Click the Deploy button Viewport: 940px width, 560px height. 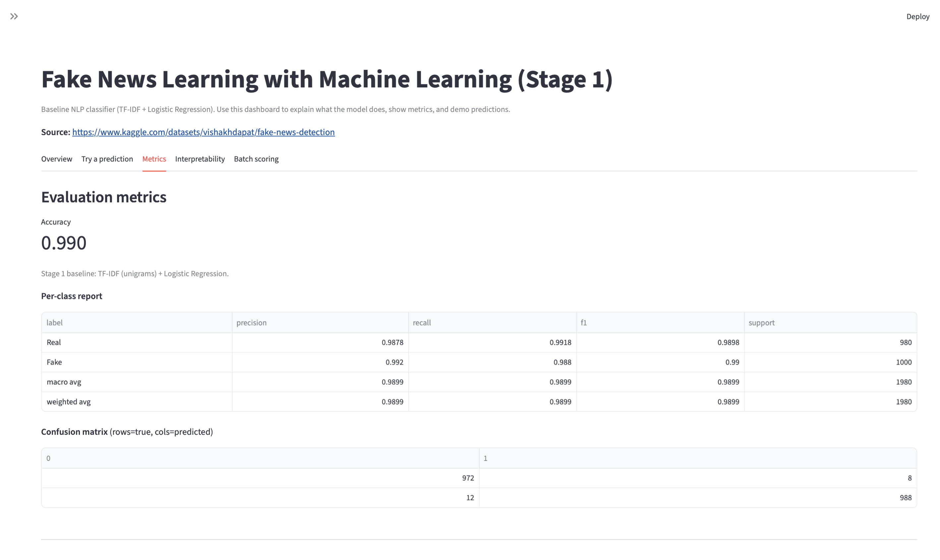pos(918,16)
